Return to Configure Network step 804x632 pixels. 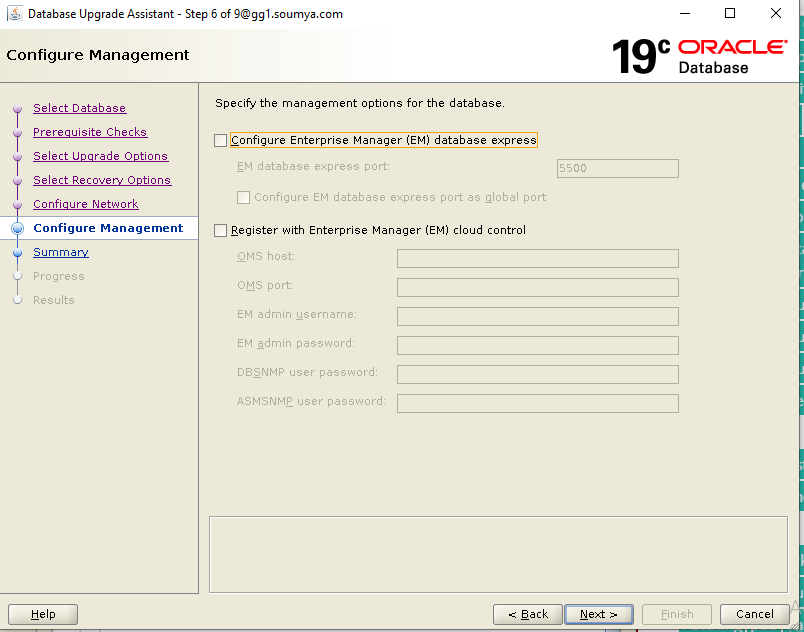[x=86, y=204]
